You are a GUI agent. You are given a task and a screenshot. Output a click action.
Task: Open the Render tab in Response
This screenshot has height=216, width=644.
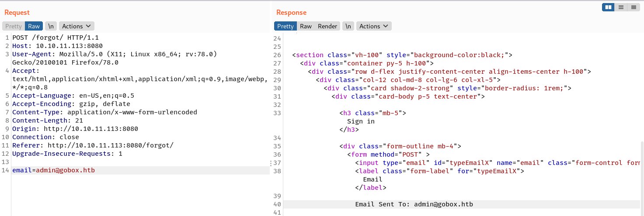click(x=327, y=26)
